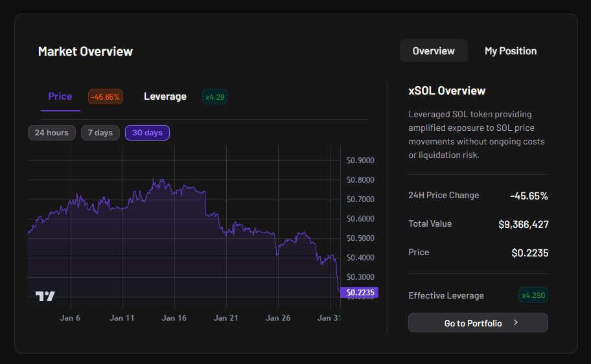Click the Jan 16 date label
The width and height of the screenshot is (591, 364).
tap(174, 318)
